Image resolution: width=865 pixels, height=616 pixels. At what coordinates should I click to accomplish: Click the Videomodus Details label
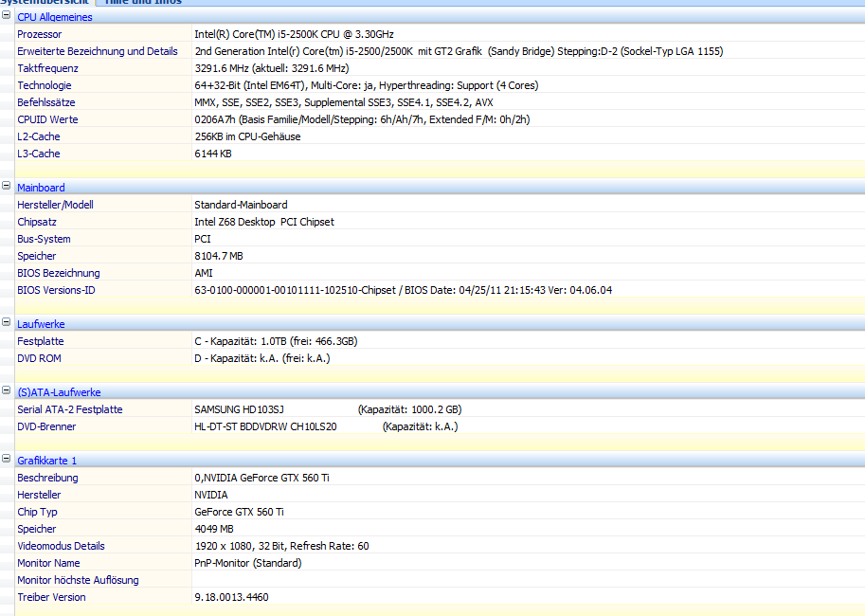[61, 547]
